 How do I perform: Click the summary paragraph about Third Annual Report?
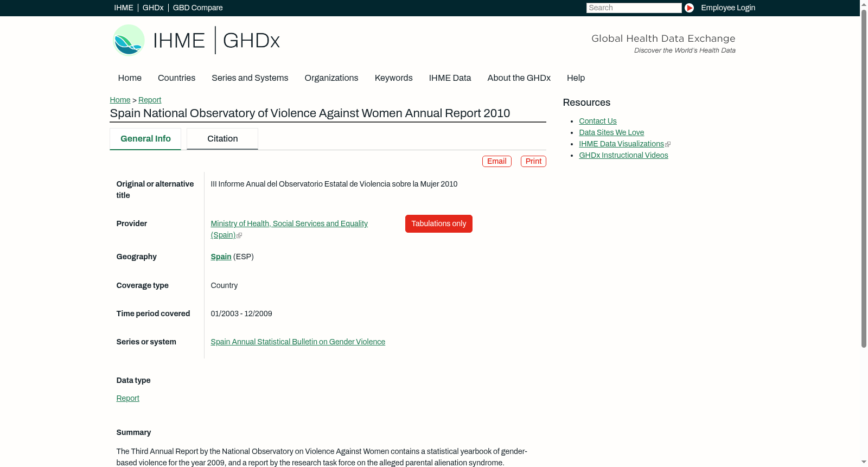pyautogui.click(x=322, y=457)
